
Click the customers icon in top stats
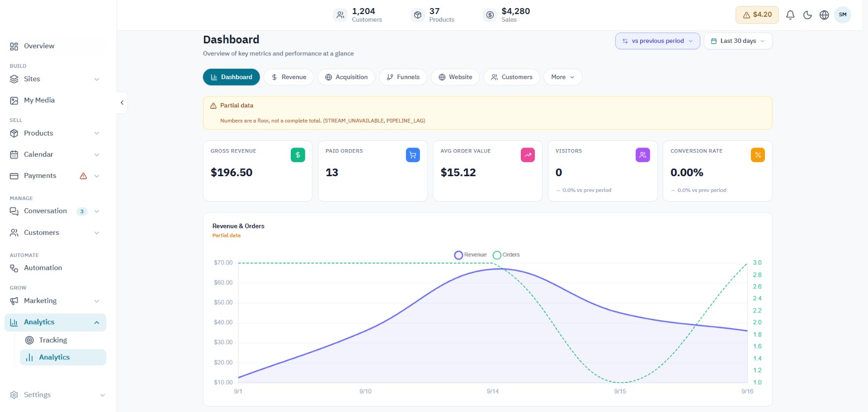point(340,15)
